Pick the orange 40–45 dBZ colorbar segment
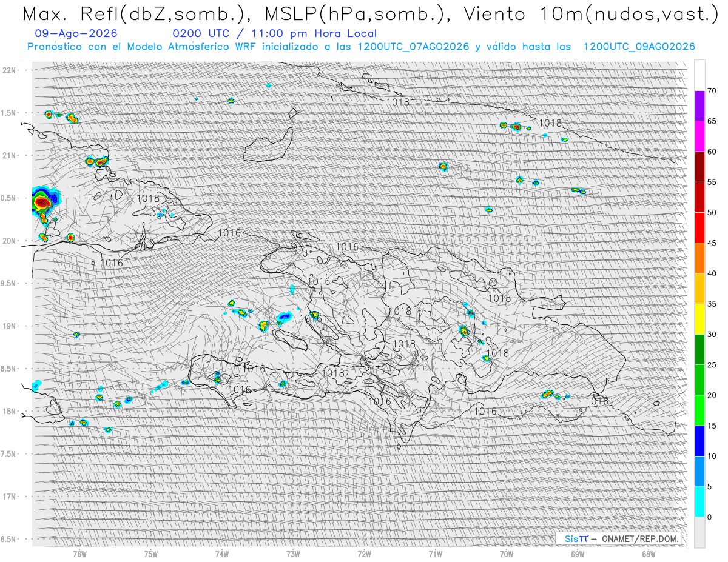Image resolution: width=728 pixels, height=562 pixels. pos(699,258)
